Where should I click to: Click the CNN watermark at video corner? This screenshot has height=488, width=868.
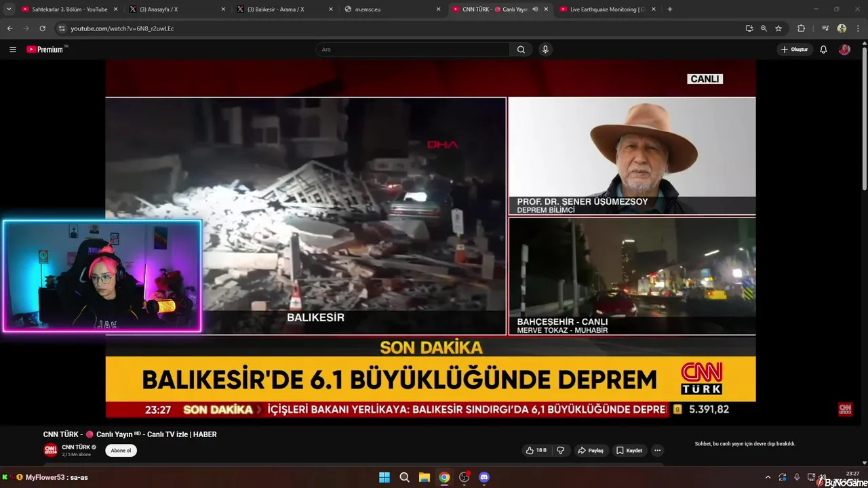pos(845,409)
